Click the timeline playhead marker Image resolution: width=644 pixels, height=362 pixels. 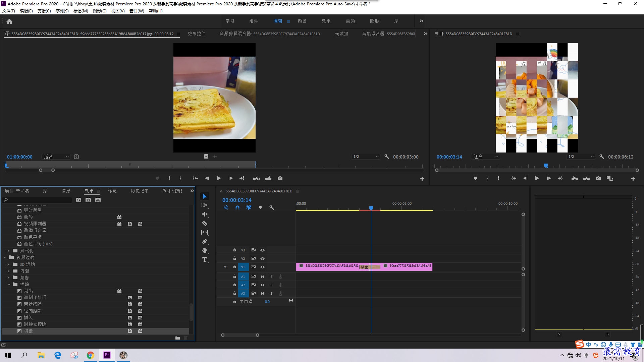[371, 208]
